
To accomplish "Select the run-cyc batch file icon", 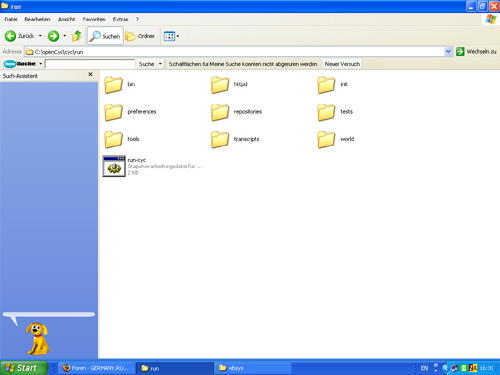I will [114, 166].
